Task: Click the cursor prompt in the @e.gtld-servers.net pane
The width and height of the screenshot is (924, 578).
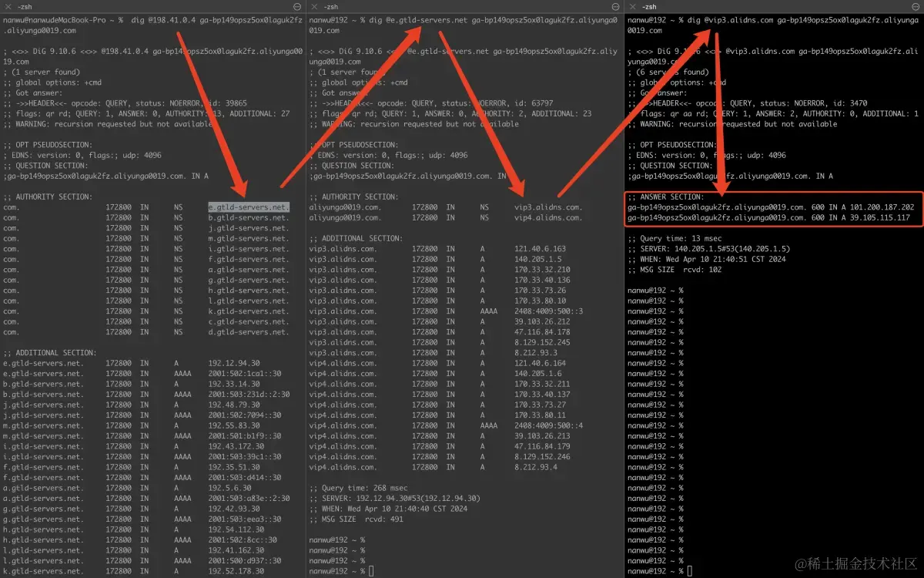Action: tap(371, 571)
